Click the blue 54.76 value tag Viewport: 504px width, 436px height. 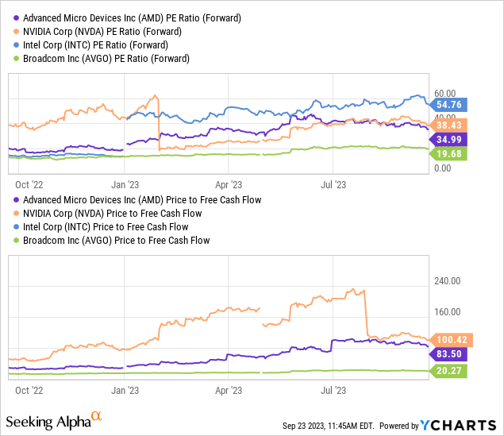pos(448,104)
